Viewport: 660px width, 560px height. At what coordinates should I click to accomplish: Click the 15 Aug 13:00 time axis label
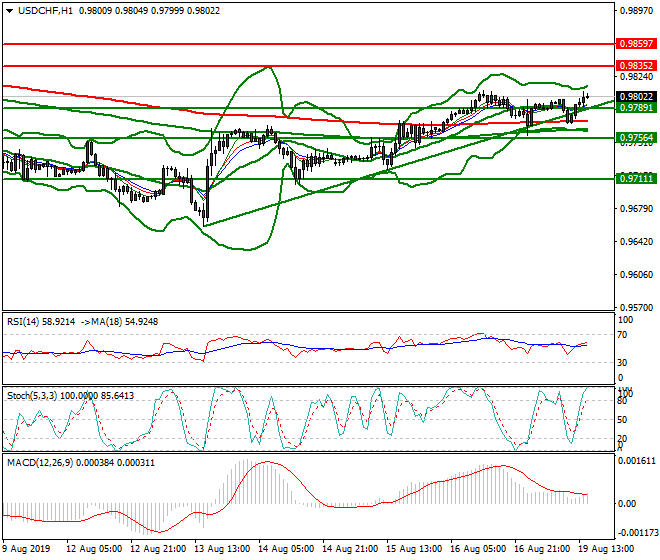tap(414, 549)
